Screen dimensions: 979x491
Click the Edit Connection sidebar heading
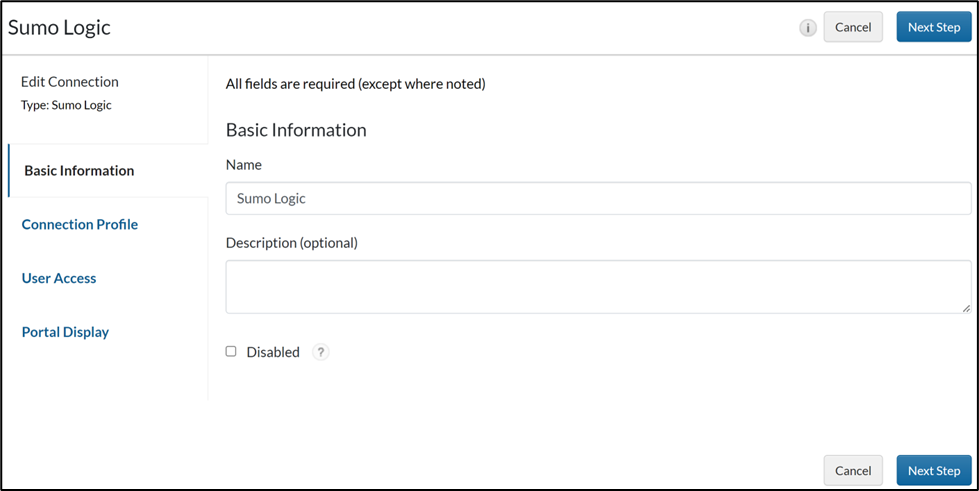tap(70, 82)
